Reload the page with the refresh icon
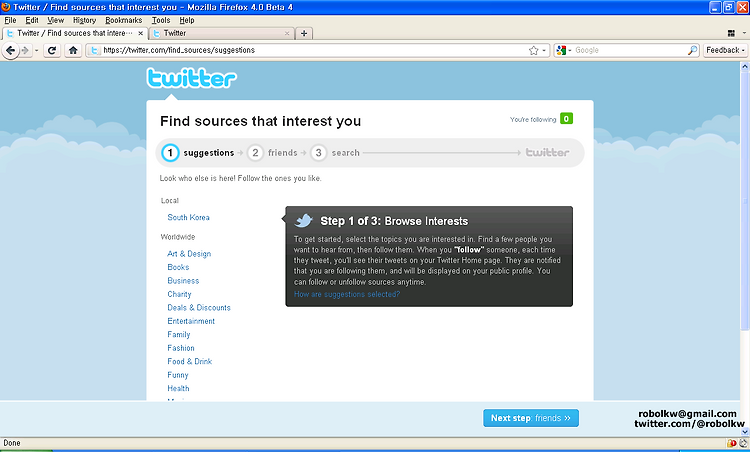Image resolution: width=750 pixels, height=452 pixels. pos(52,50)
